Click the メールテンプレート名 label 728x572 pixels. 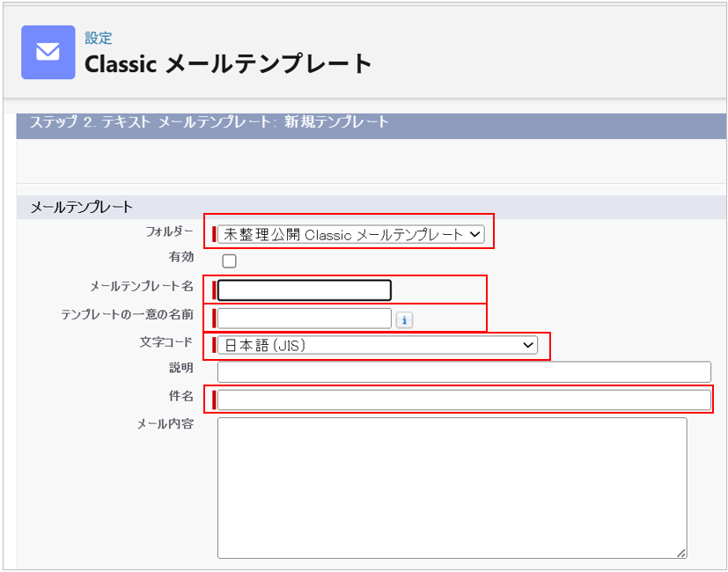click(141, 286)
